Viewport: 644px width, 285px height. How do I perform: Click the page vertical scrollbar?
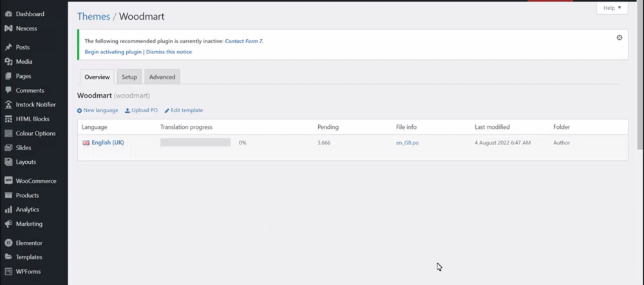641,75
